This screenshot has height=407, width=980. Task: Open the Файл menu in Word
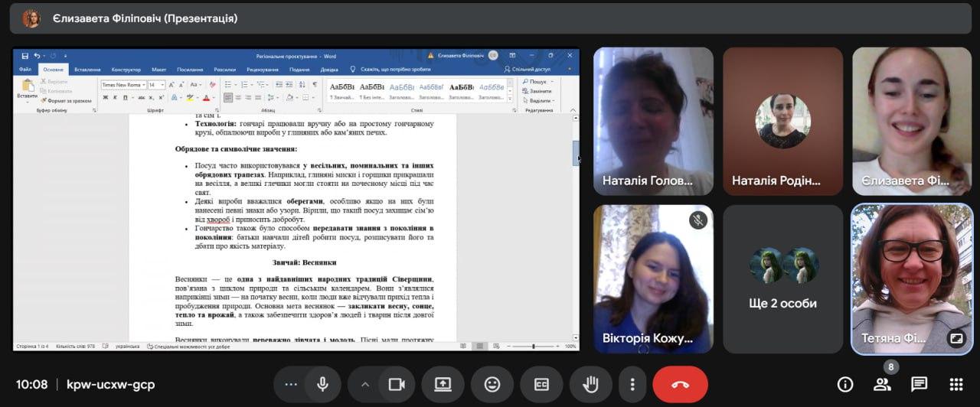[25, 69]
